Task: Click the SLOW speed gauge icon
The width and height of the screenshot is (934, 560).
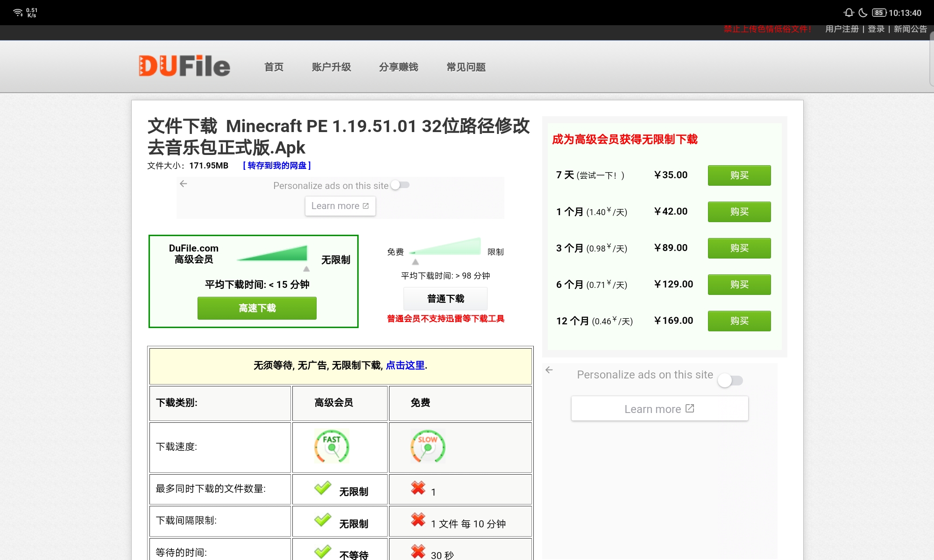Action: 428,446
